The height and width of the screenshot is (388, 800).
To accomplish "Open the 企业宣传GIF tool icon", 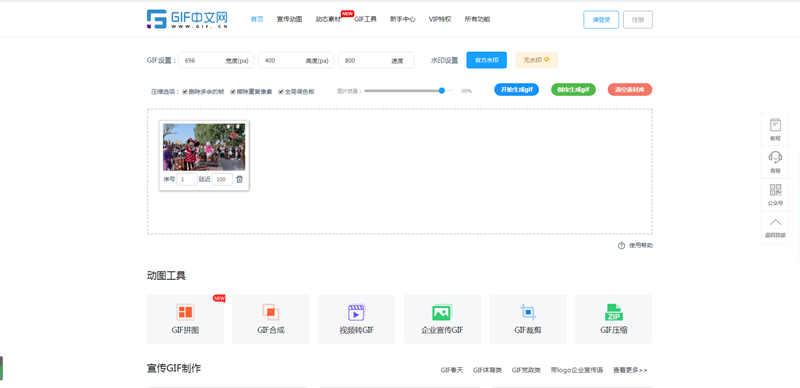I will 442,312.
